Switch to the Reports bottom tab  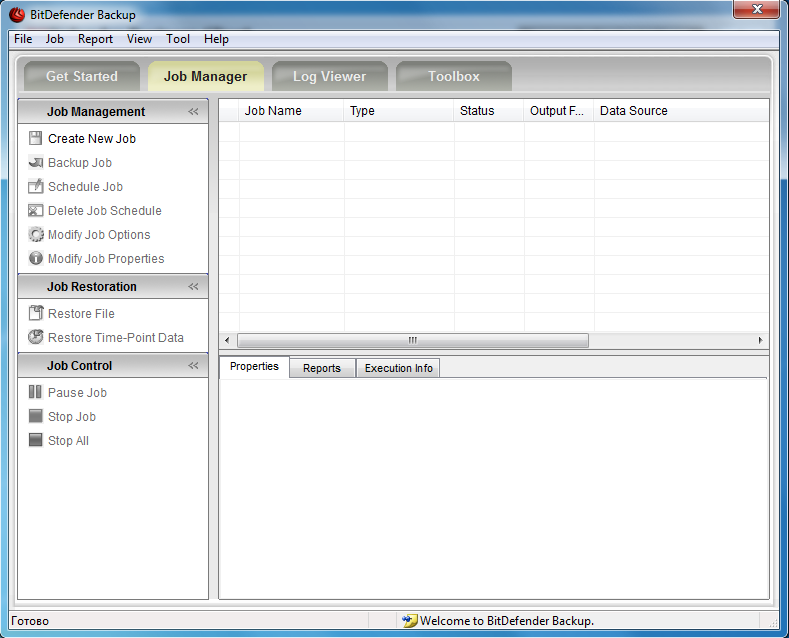(x=322, y=368)
